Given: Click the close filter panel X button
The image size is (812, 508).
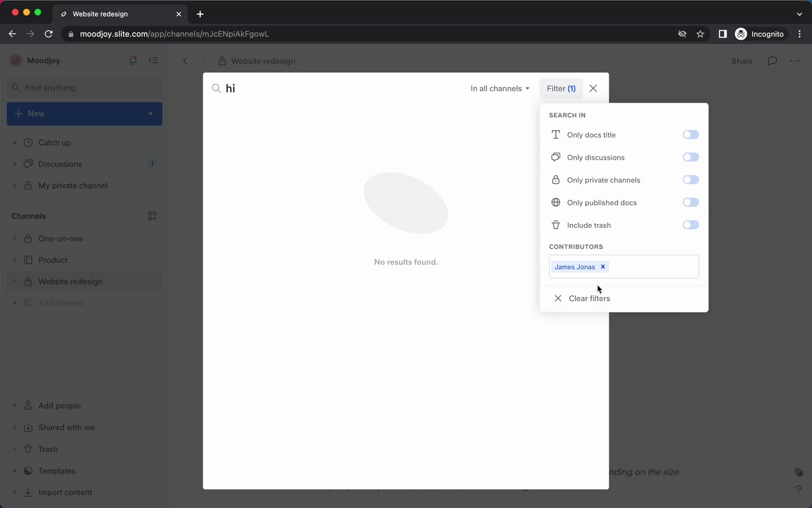Looking at the screenshot, I should pyautogui.click(x=593, y=88).
